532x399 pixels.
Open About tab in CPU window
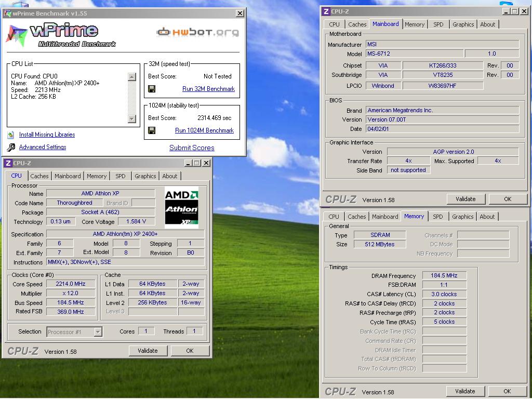coord(170,176)
